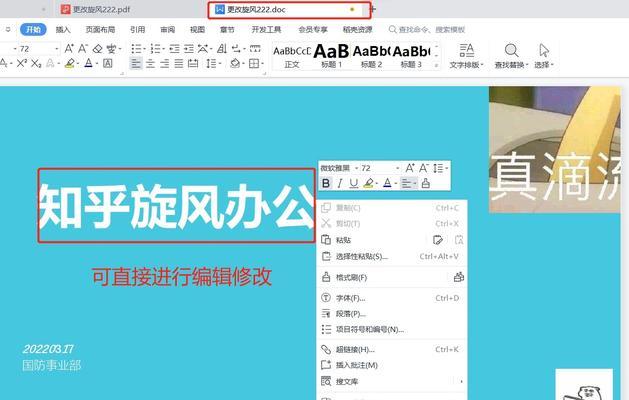This screenshot has height=400, width=629.
Task: Open the sort tool in ribbon
Action: point(221,49)
